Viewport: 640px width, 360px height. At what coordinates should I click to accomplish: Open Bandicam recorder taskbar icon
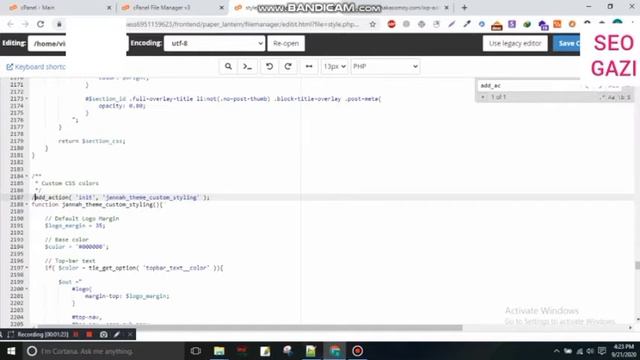[358, 351]
